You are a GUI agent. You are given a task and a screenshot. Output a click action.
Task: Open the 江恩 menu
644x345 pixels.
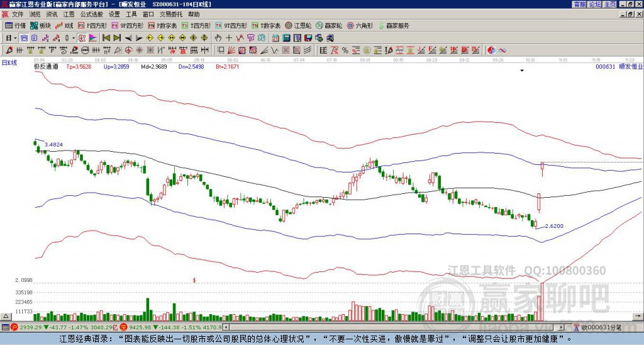(69, 14)
